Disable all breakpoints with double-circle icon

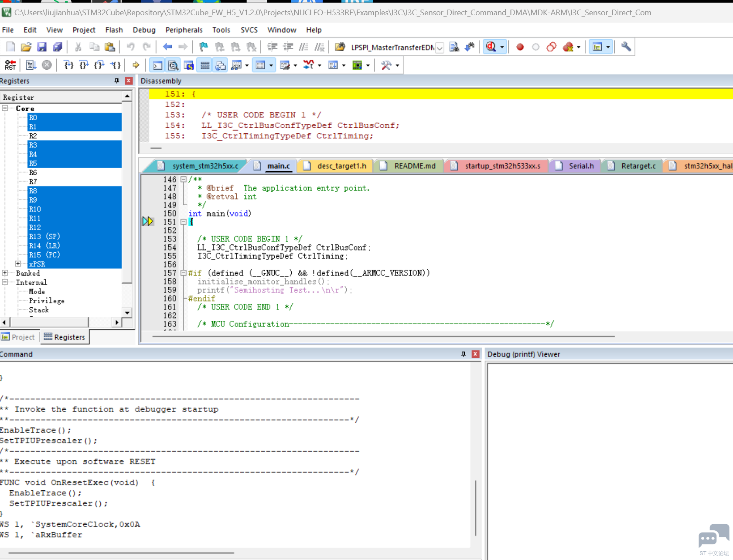[x=551, y=47]
